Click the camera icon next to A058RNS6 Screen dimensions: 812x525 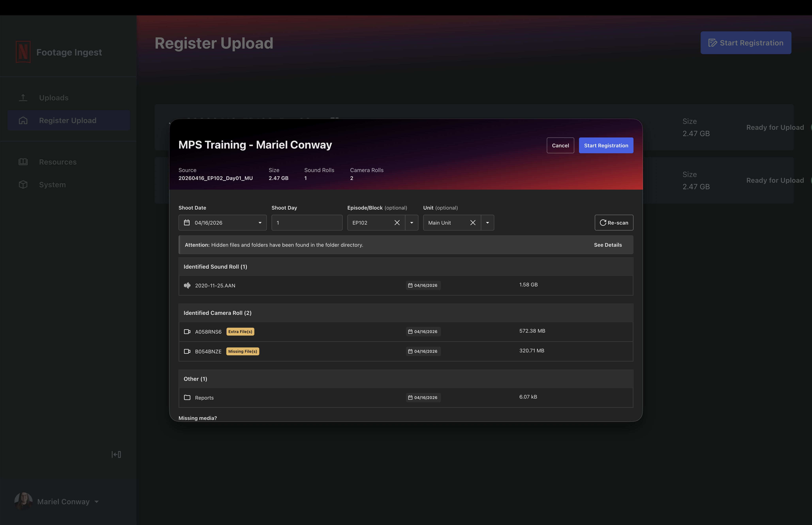click(187, 332)
